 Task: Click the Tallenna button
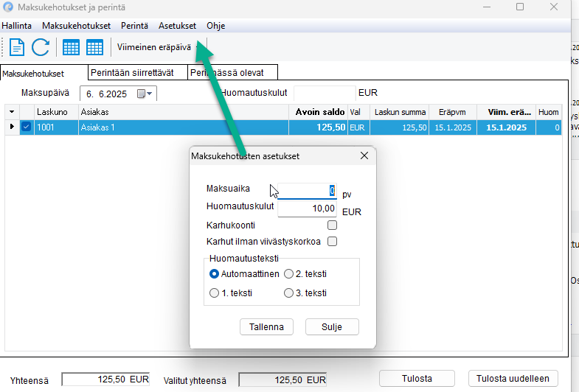(x=266, y=326)
